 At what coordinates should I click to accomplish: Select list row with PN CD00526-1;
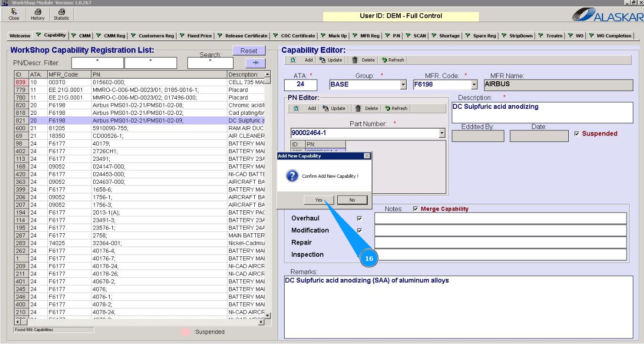pyautogui.click(x=140, y=136)
